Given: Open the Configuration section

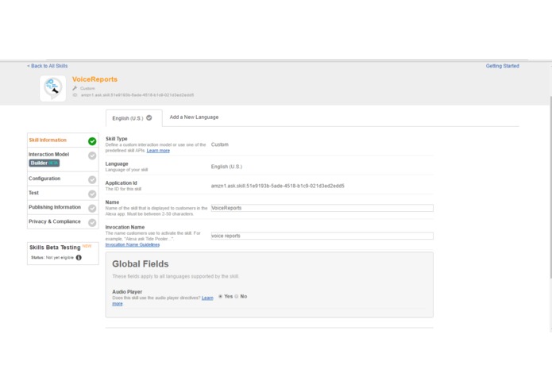Looking at the screenshot, I should pyautogui.click(x=63, y=179).
